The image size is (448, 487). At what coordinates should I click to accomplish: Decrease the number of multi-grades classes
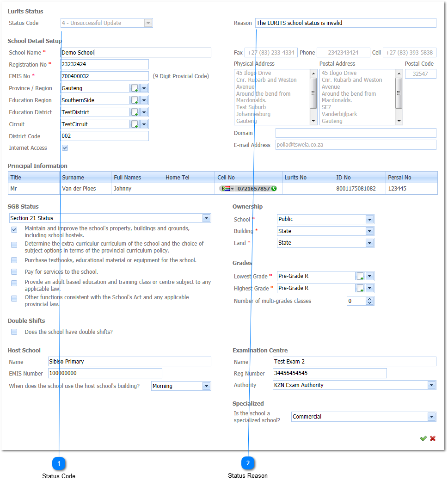pyautogui.click(x=369, y=303)
